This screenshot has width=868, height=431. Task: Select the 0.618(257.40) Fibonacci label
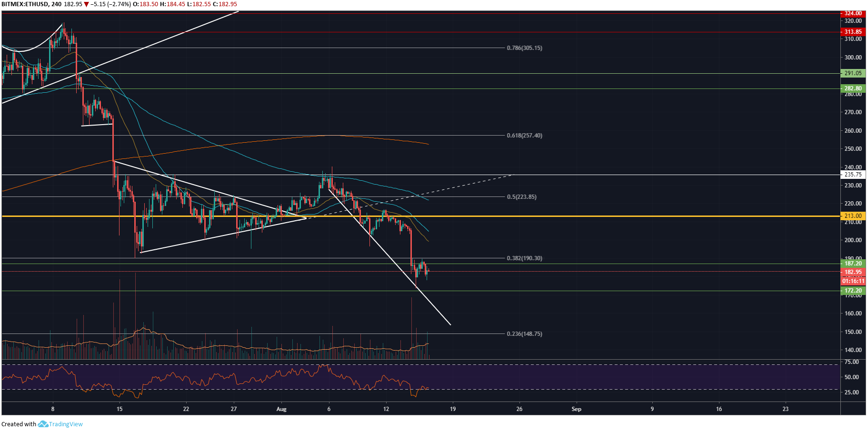(x=524, y=136)
